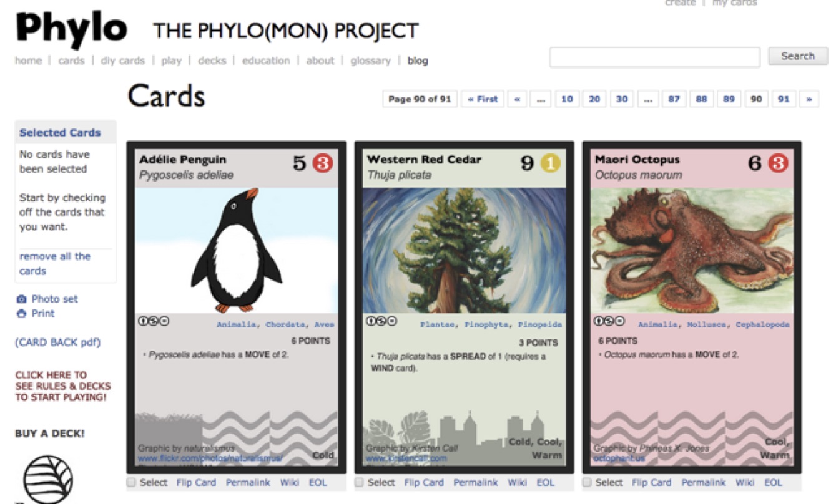Click Creative Commons icons on Adélie Penguin card
Screen dimensions: 836x504
154,321
